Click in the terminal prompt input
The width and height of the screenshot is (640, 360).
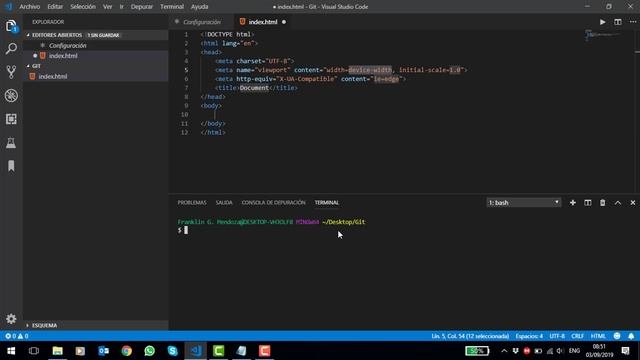pyautogui.click(x=186, y=230)
